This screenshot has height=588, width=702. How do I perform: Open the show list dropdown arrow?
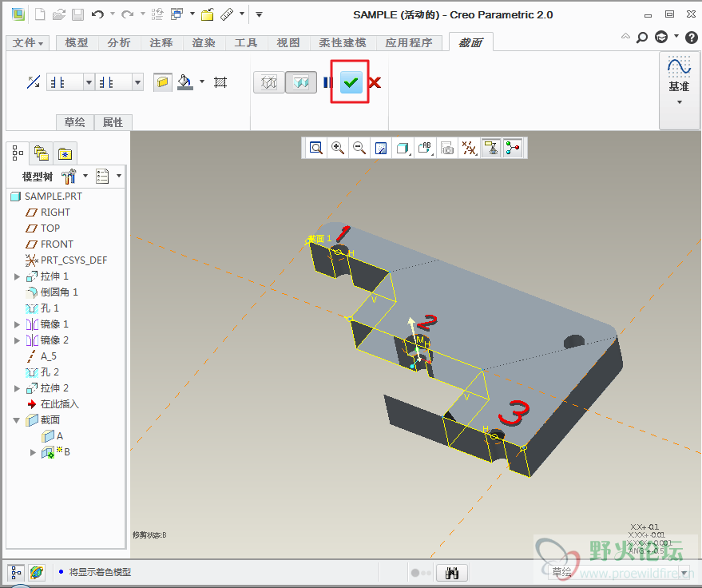tap(119, 176)
